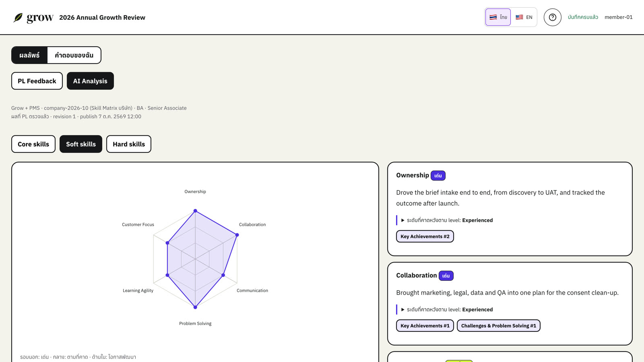Open the help question mark icon
The image size is (644, 362).
coord(553,17)
